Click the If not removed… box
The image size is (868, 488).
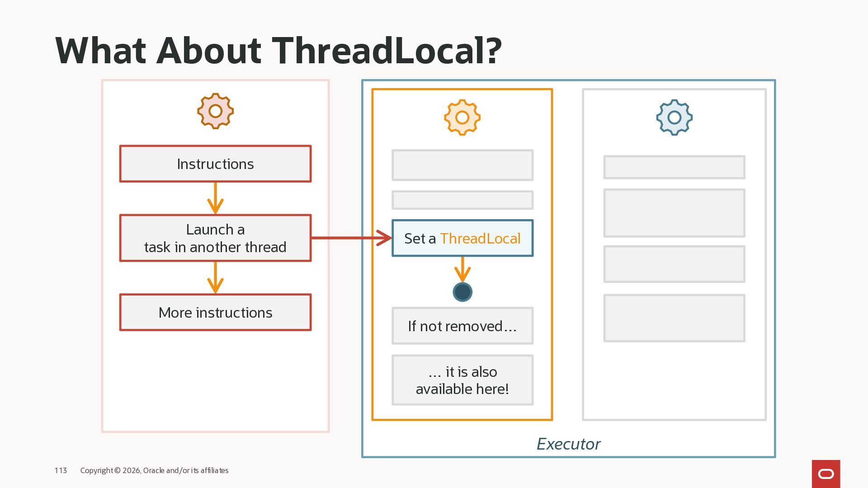click(x=462, y=326)
